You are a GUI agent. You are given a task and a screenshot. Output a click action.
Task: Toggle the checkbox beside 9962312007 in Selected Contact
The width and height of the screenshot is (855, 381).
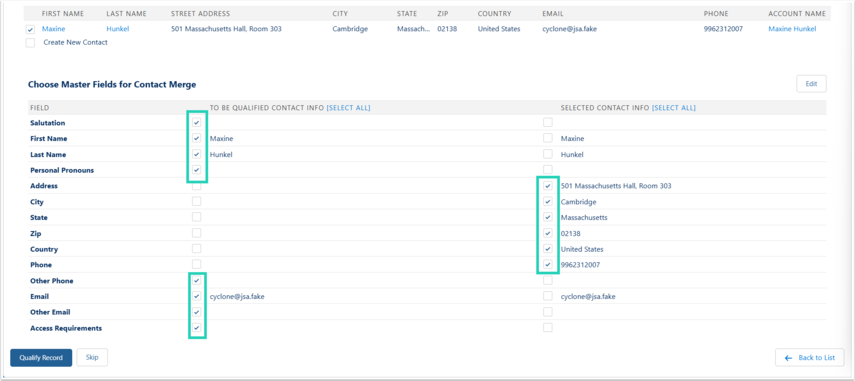click(x=547, y=265)
